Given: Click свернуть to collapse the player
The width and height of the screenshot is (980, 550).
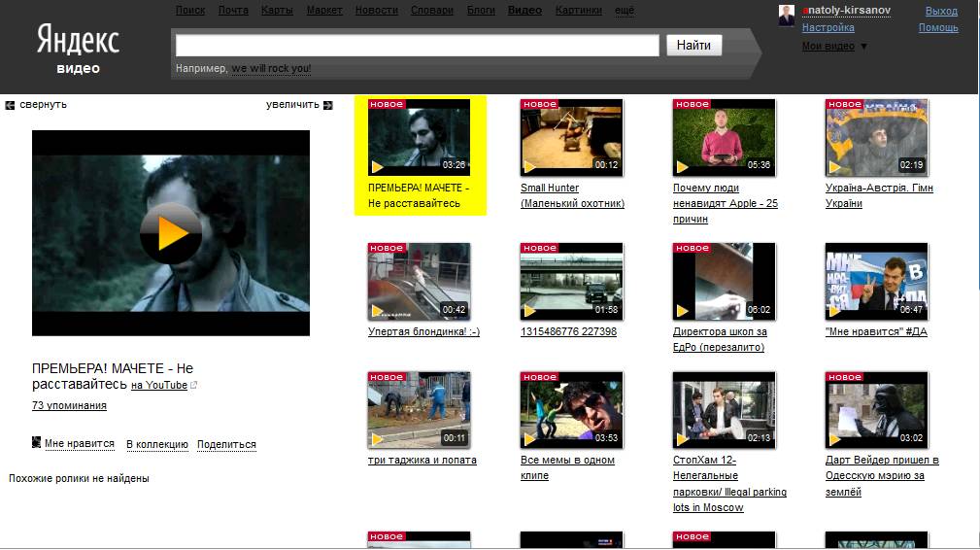Looking at the screenshot, I should 43,104.
